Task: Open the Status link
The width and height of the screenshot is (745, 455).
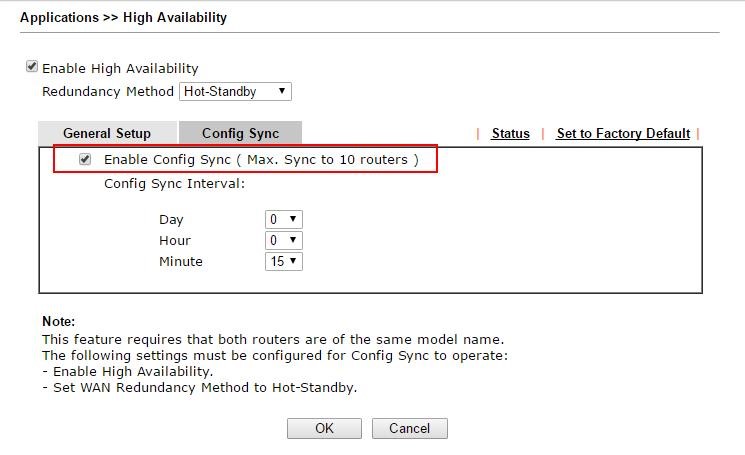Action: (x=510, y=133)
